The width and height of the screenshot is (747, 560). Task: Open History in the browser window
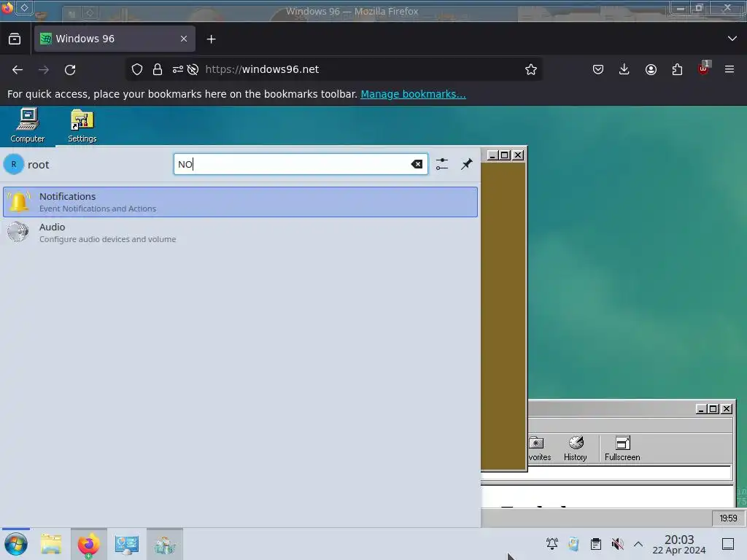click(575, 448)
